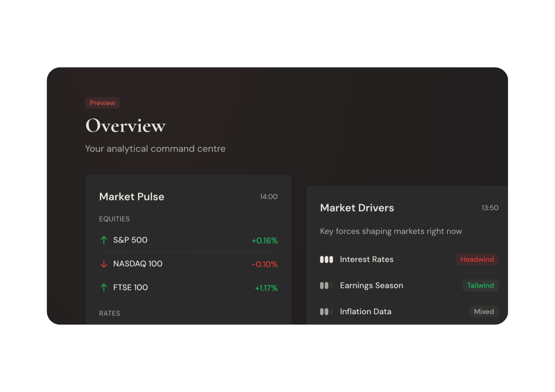This screenshot has width=555, height=392.
Task: Click the NASDAQ 100 down arrow icon
Action: (x=104, y=264)
